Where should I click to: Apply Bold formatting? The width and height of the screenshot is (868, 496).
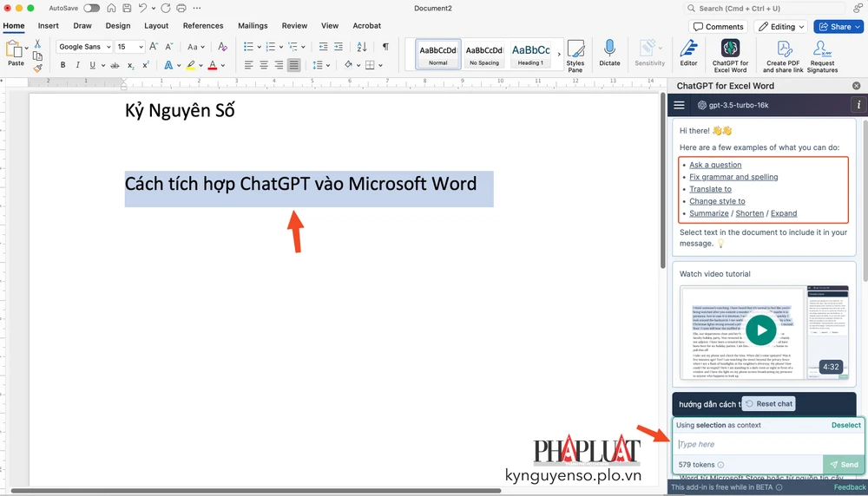coord(63,65)
